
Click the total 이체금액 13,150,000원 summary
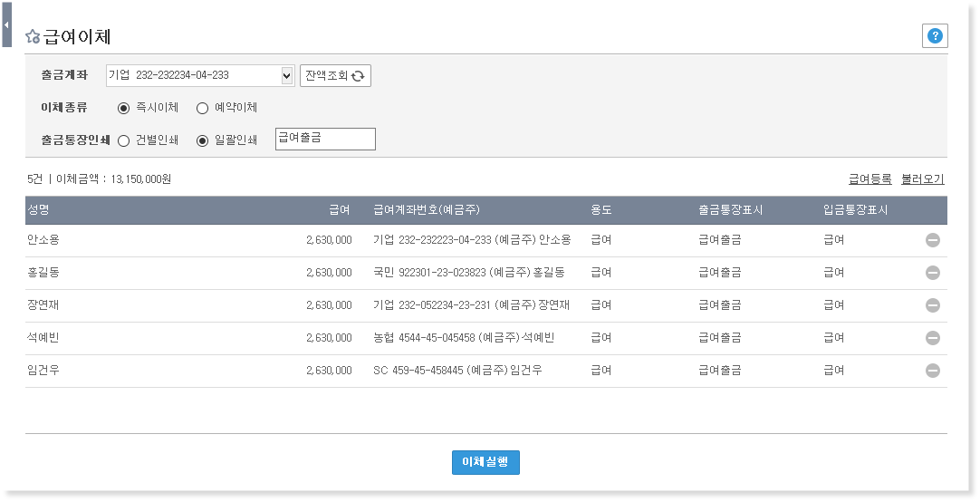click(113, 179)
